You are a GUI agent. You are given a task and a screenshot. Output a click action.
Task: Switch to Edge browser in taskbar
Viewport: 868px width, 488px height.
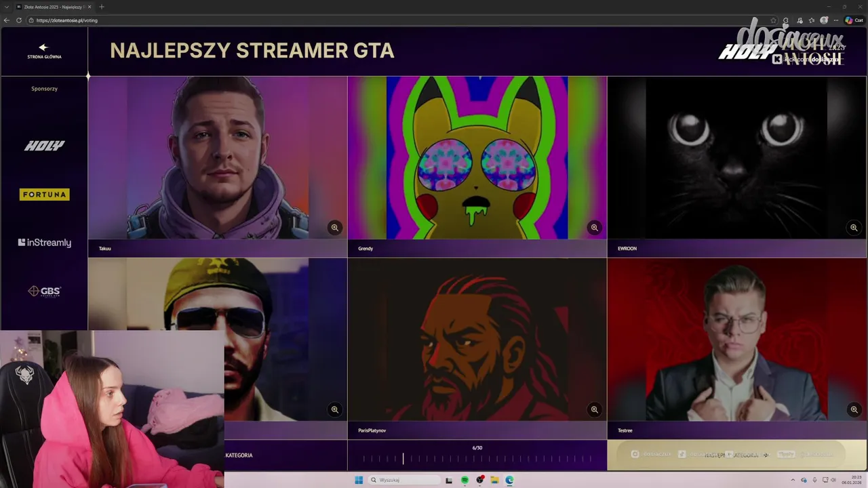tap(509, 480)
